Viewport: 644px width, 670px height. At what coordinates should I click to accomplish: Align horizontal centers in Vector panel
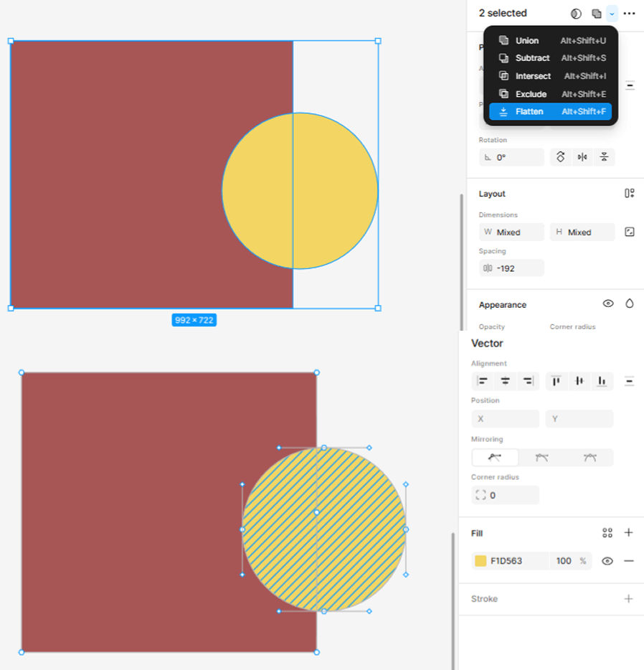[x=505, y=381]
